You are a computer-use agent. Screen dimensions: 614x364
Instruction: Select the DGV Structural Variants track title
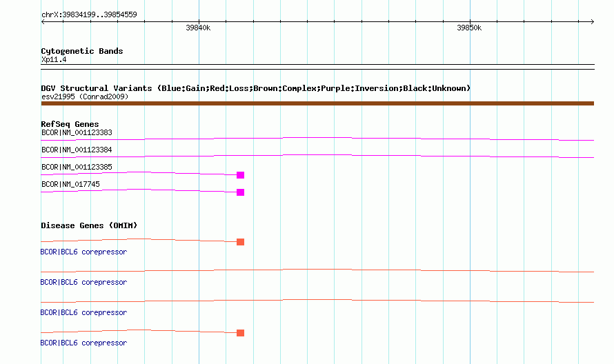point(255,88)
